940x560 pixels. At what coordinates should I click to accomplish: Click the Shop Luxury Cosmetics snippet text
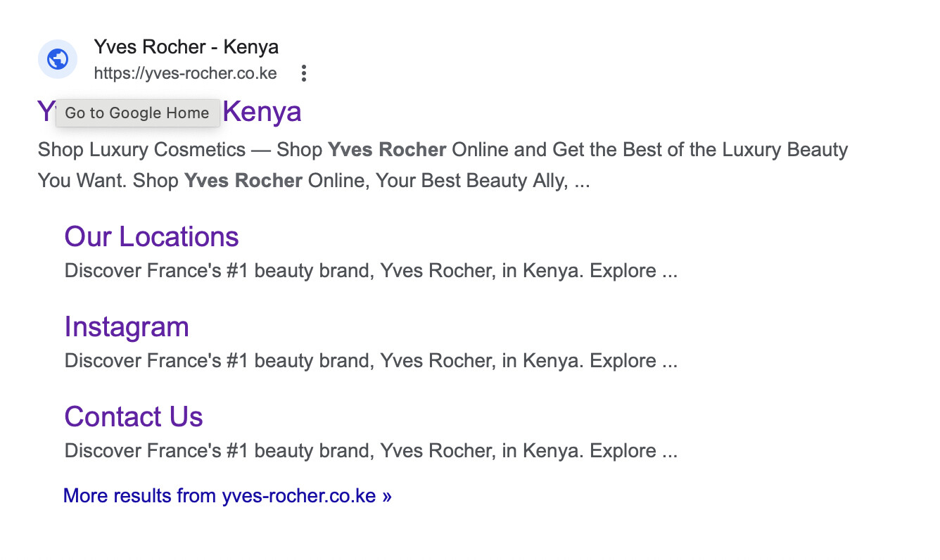click(443, 165)
